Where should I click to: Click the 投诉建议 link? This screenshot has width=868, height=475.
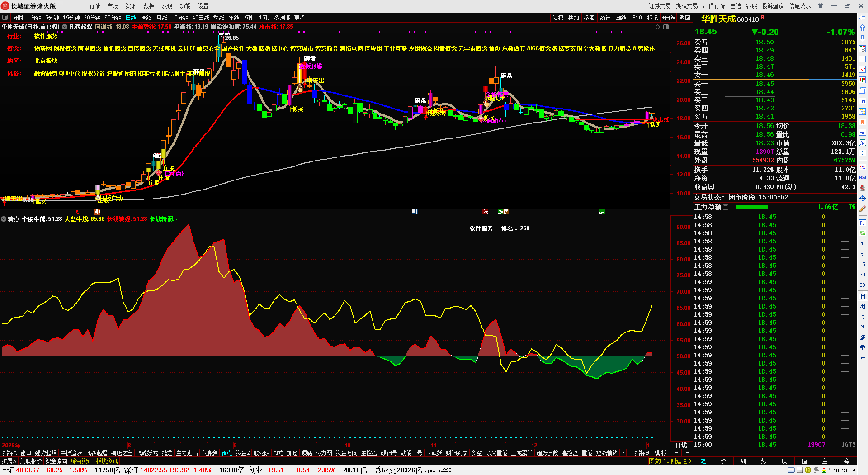click(773, 6)
